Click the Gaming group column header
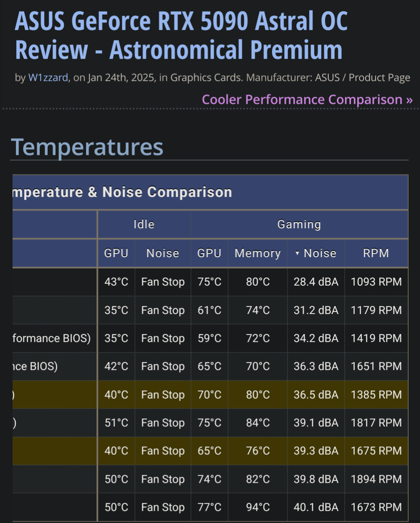Viewport: 420px width, 523px height. [299, 224]
